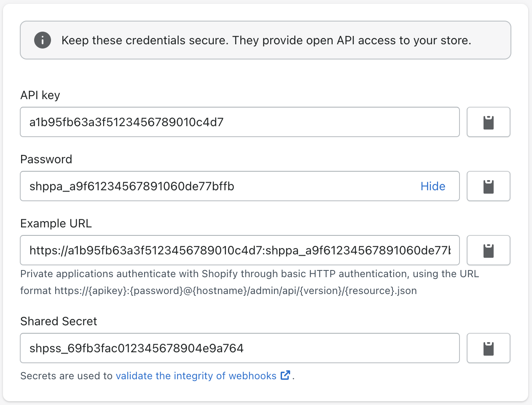
Task: Click the external link icon after webhooks
Action: click(x=285, y=375)
